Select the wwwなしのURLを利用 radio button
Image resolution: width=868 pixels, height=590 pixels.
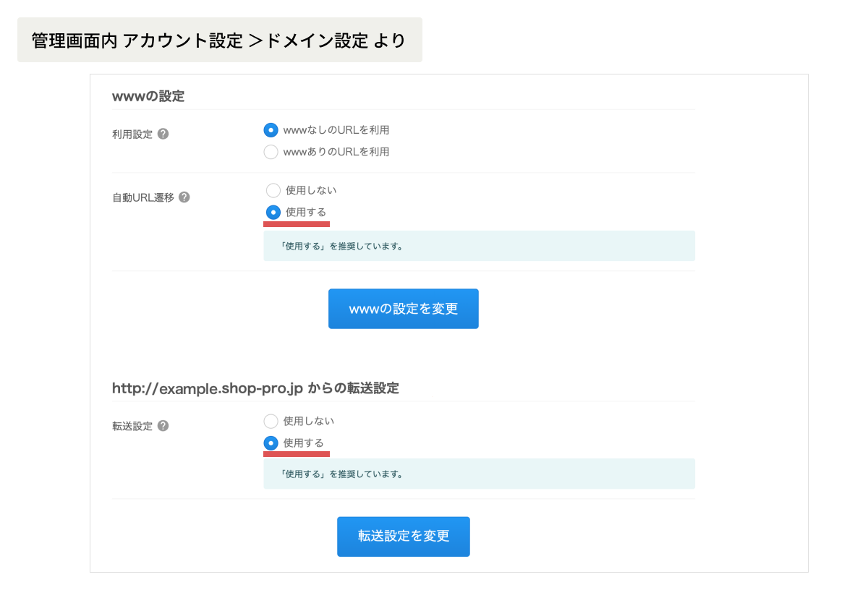[271, 130]
